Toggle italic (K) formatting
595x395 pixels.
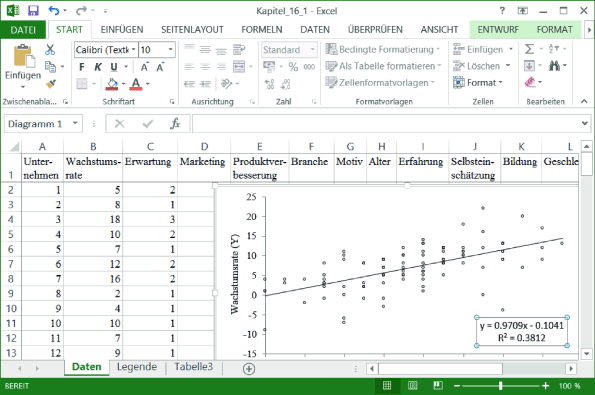(x=98, y=67)
